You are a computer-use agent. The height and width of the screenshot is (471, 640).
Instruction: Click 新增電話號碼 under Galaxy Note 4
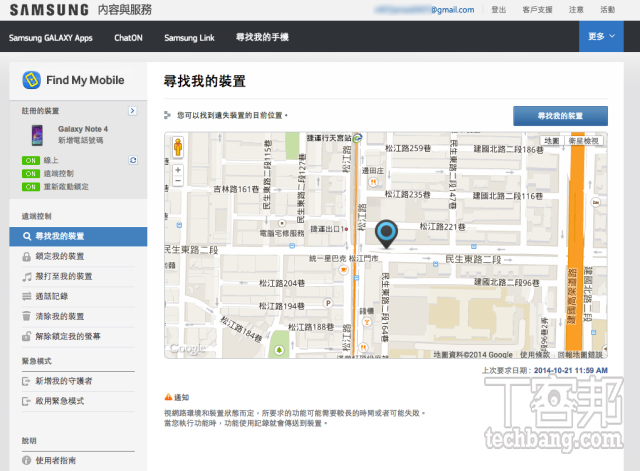pyautogui.click(x=80, y=140)
